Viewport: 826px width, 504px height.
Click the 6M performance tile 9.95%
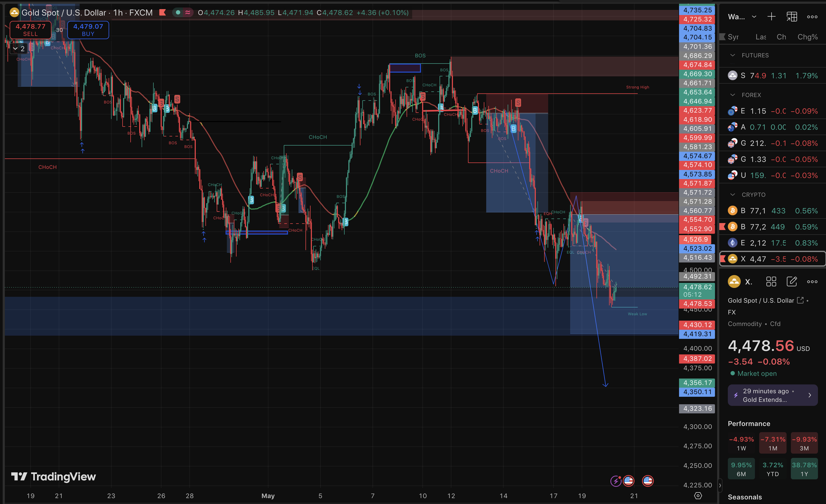[741, 469]
